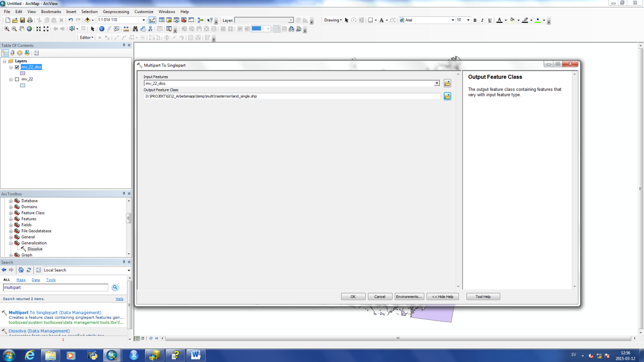This screenshot has height=362, width=644.
Task: Open the map scale dropdown
Action: click(x=144, y=20)
